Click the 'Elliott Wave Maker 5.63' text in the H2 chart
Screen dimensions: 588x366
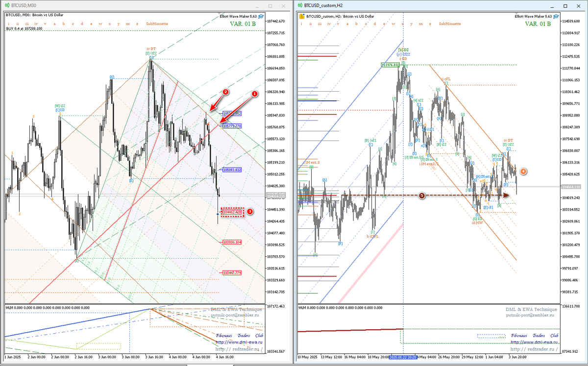tap(533, 16)
